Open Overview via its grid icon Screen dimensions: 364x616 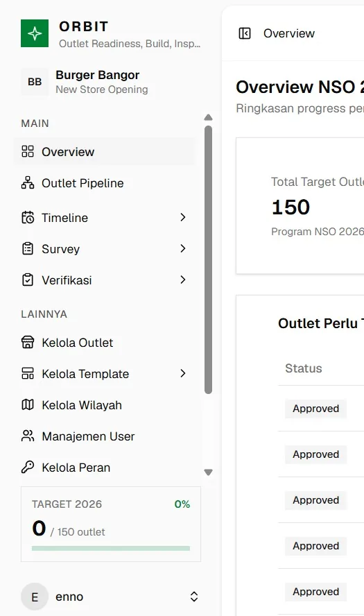click(28, 151)
